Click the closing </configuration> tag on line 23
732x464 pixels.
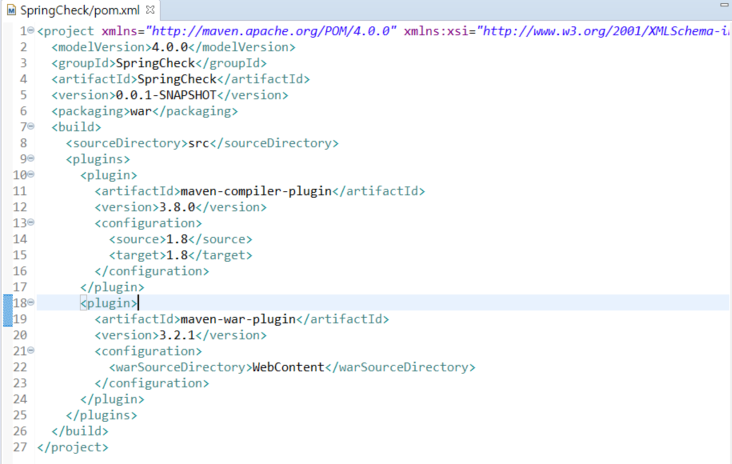[152, 383]
